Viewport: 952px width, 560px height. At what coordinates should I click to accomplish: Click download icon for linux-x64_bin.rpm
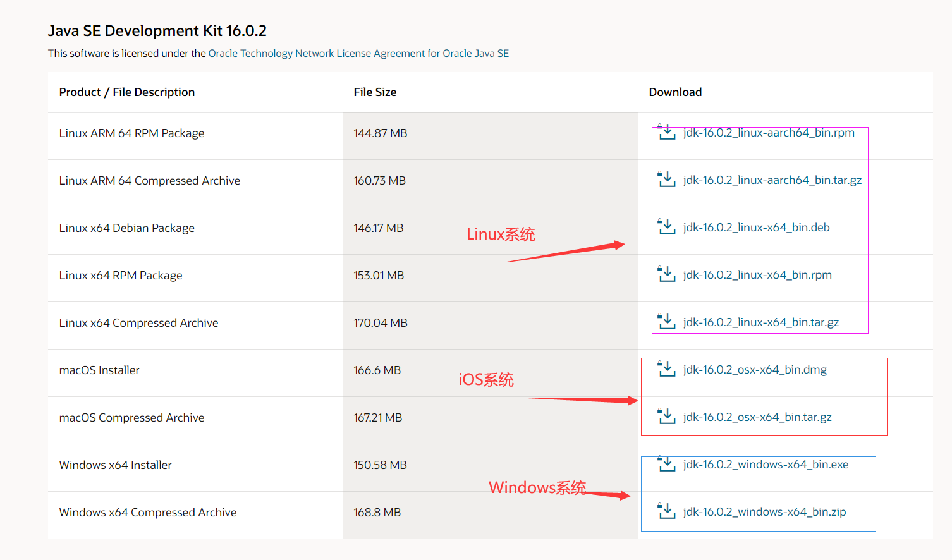click(x=666, y=274)
